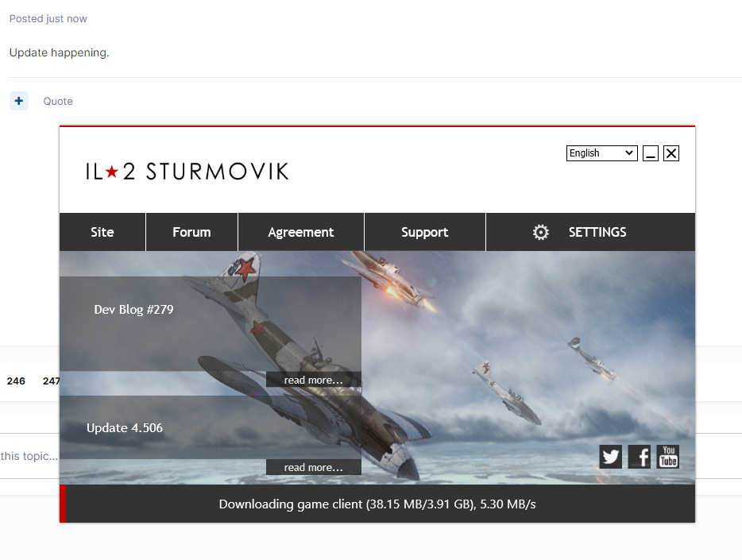Read more about Update 4.506
Screen dimensions: 742x560
(313, 467)
